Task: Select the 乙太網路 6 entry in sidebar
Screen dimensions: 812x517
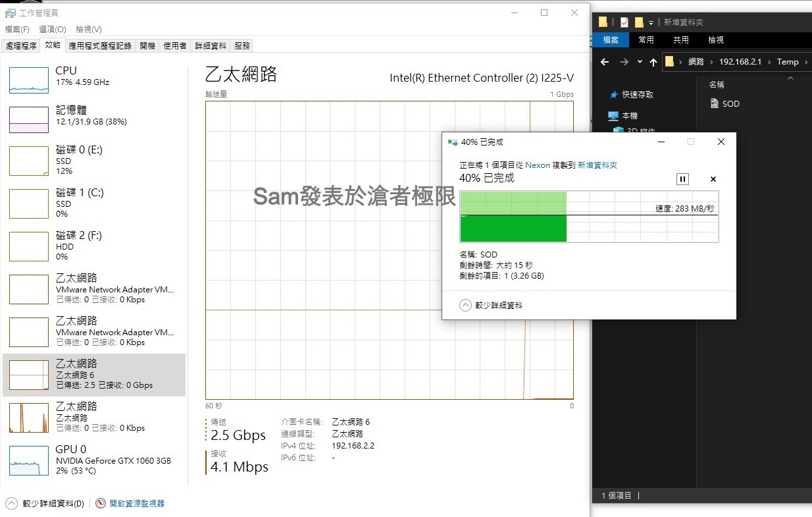Action: (x=94, y=374)
